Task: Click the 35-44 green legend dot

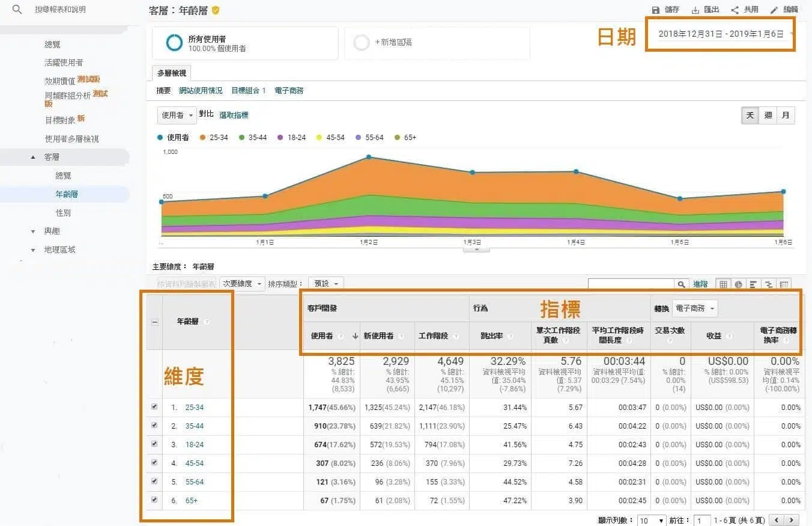Action: click(241, 138)
